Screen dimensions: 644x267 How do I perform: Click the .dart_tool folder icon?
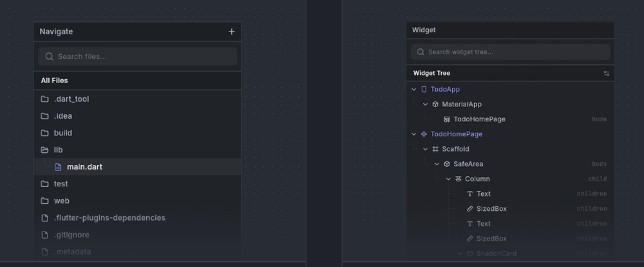tap(45, 99)
